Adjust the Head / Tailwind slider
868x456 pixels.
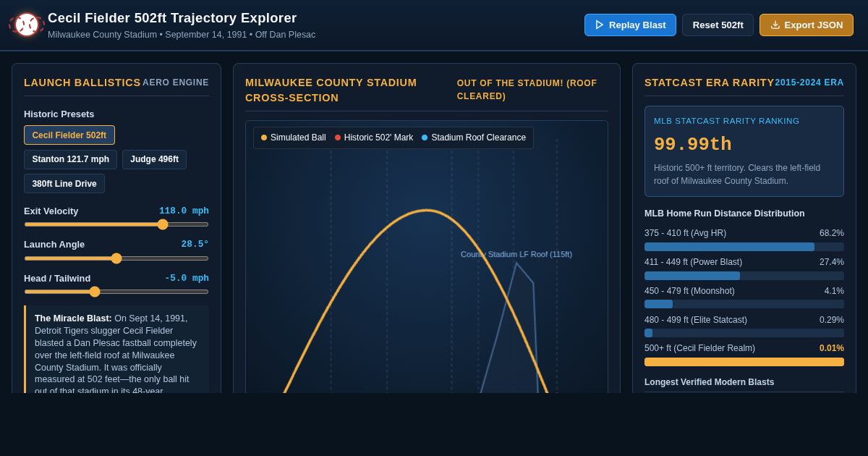tap(116, 292)
